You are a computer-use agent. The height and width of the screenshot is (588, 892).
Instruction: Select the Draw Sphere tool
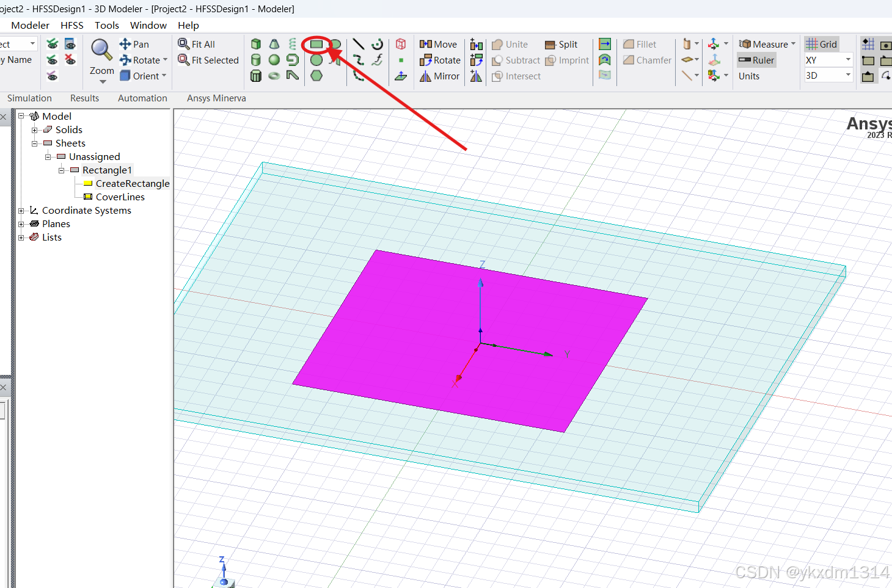pyautogui.click(x=274, y=60)
